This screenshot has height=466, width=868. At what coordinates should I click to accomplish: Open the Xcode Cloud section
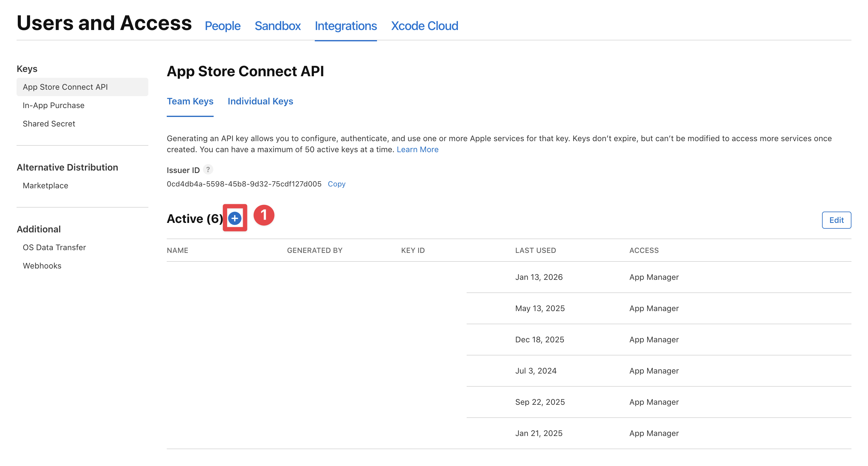[x=424, y=26]
